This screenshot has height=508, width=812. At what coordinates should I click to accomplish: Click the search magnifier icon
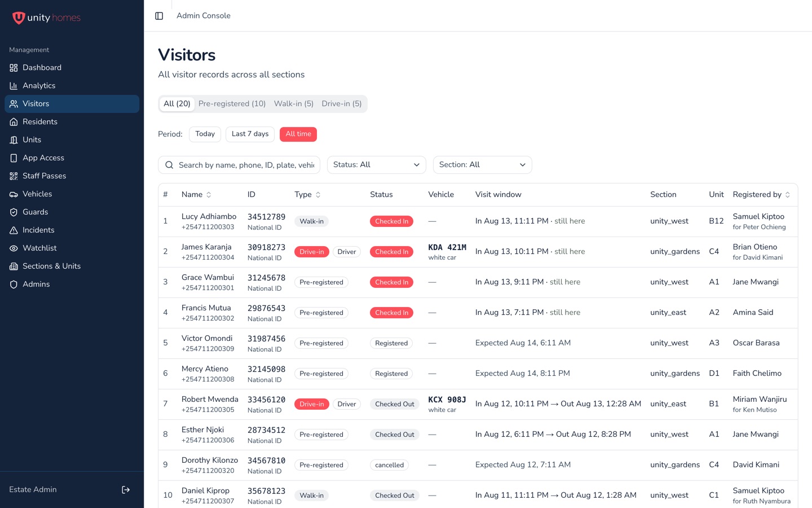coord(169,165)
